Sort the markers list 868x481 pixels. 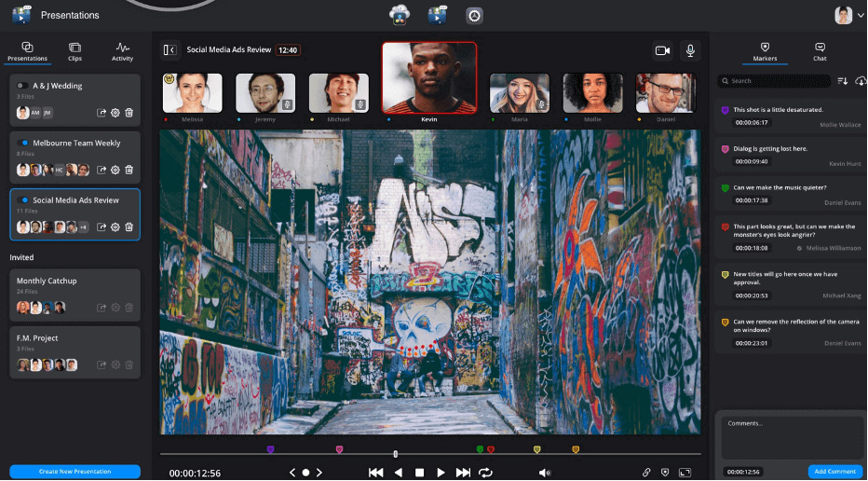click(842, 81)
